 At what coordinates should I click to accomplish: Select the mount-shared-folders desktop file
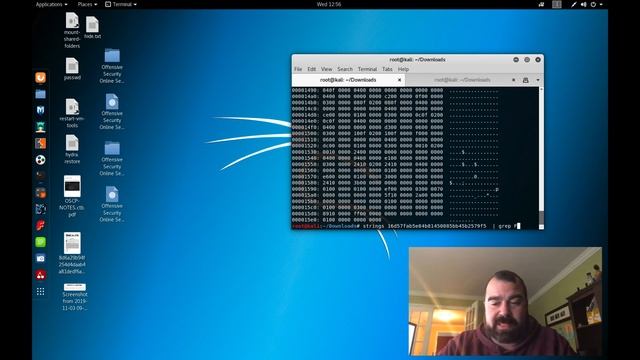(72, 31)
